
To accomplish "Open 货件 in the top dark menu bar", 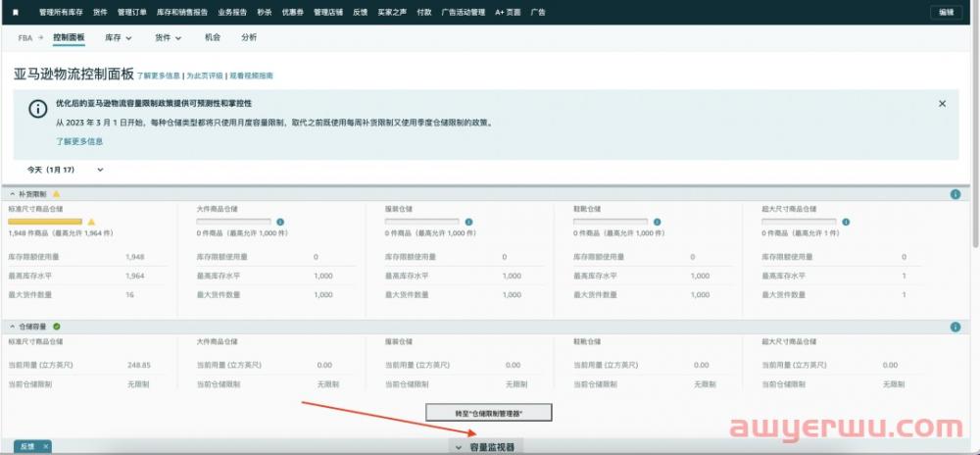I will coord(100,12).
